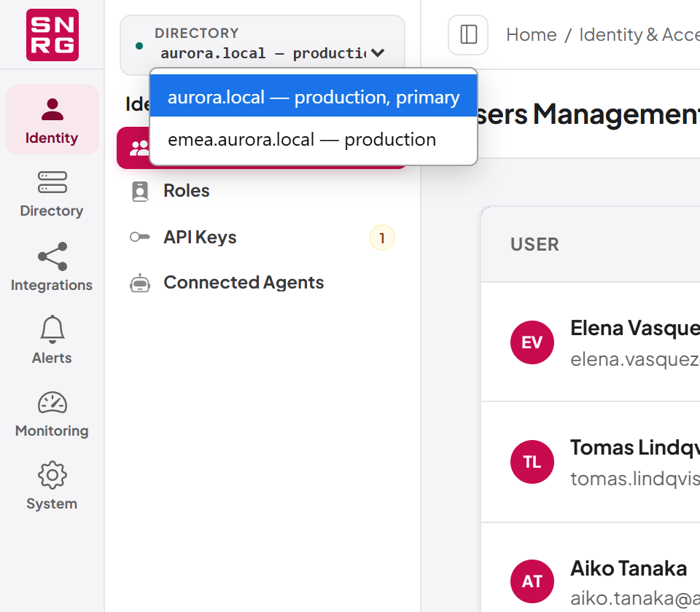Click the tomas.lindqvist email text
Viewport: 700px width, 612px height.
[x=635, y=479]
